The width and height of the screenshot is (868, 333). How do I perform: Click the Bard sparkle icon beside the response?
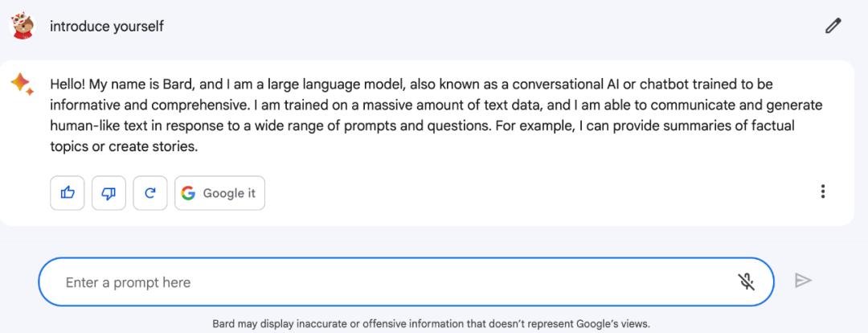pos(22,84)
